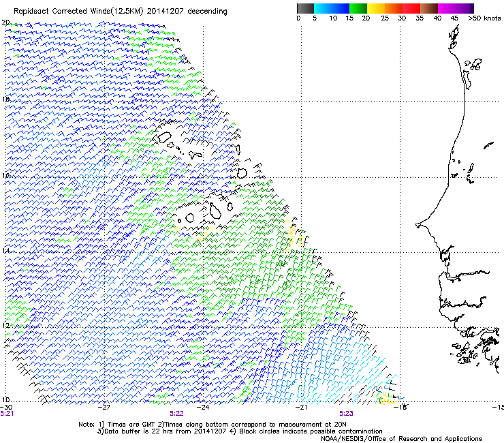504x443 pixels.
Task: Click the date '20141207' in the title
Action: pyautogui.click(x=166, y=12)
